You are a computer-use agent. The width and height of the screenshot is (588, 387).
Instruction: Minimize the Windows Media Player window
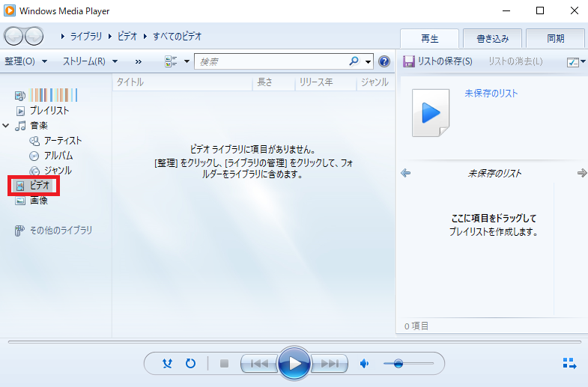pyautogui.click(x=506, y=10)
